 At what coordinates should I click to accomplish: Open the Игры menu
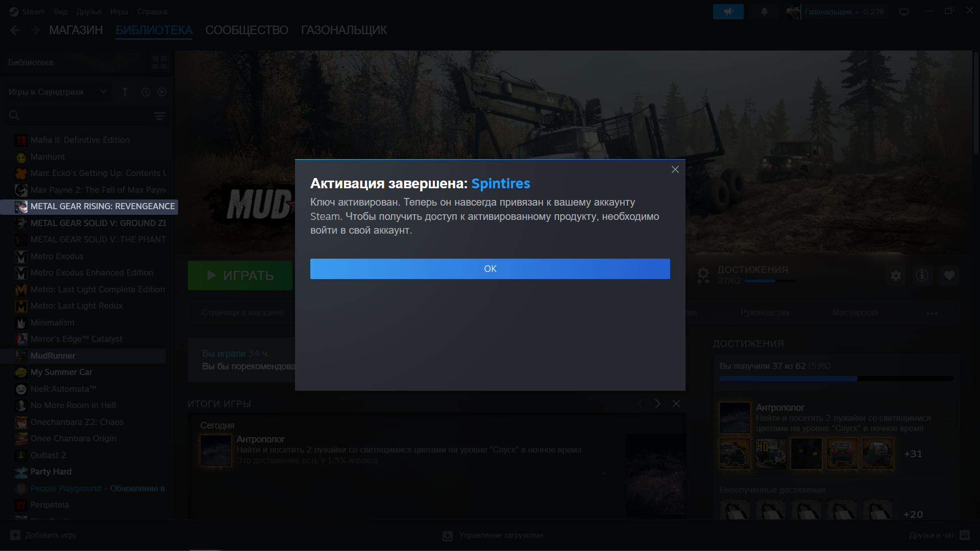(119, 11)
